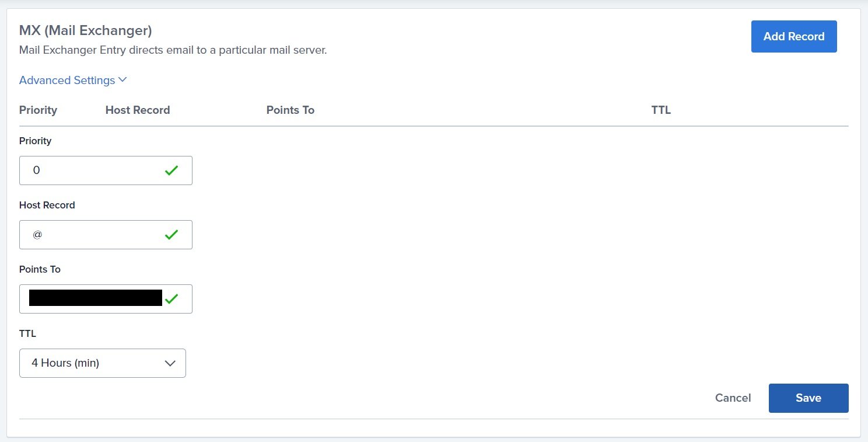Save the MX record
This screenshot has width=868, height=442.
pos(808,398)
